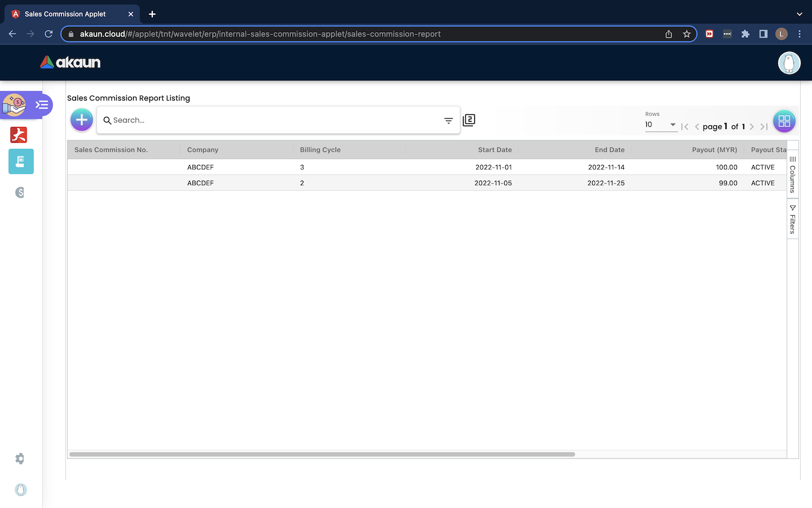The height and width of the screenshot is (508, 812).
Task: Open the Columns side panel tab
Action: [x=792, y=174]
